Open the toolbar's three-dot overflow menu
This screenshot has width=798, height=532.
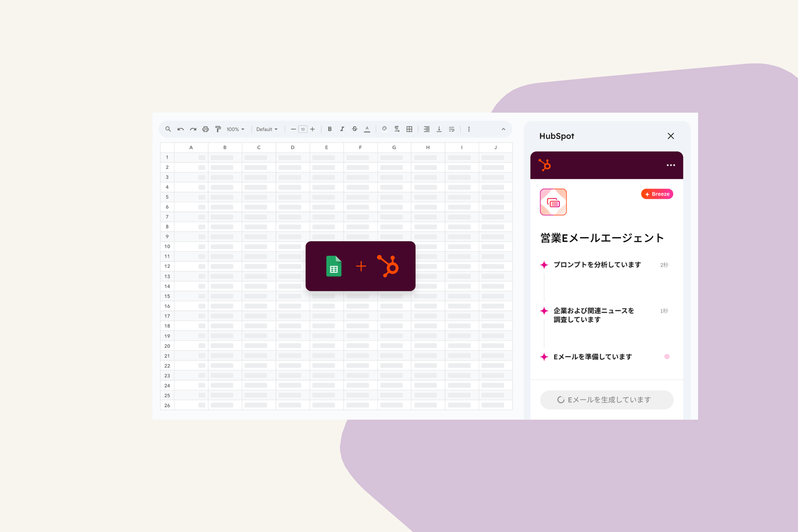[x=469, y=129]
